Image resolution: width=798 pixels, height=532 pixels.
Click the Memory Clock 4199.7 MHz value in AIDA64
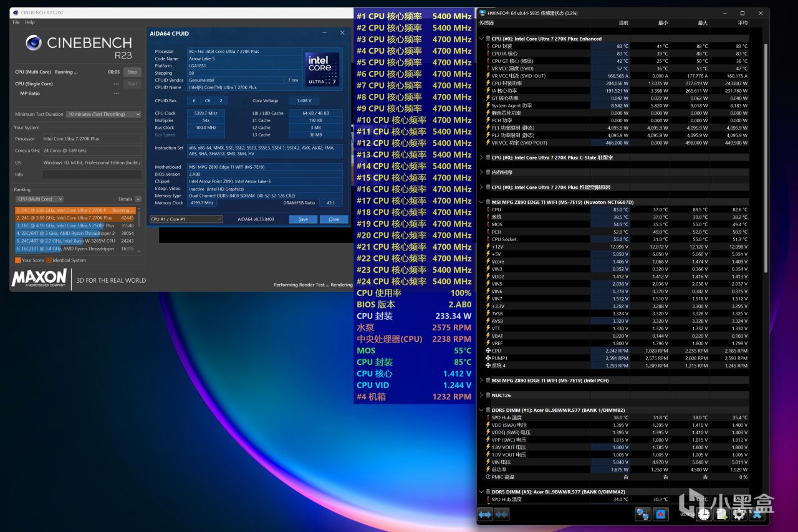tap(201, 203)
